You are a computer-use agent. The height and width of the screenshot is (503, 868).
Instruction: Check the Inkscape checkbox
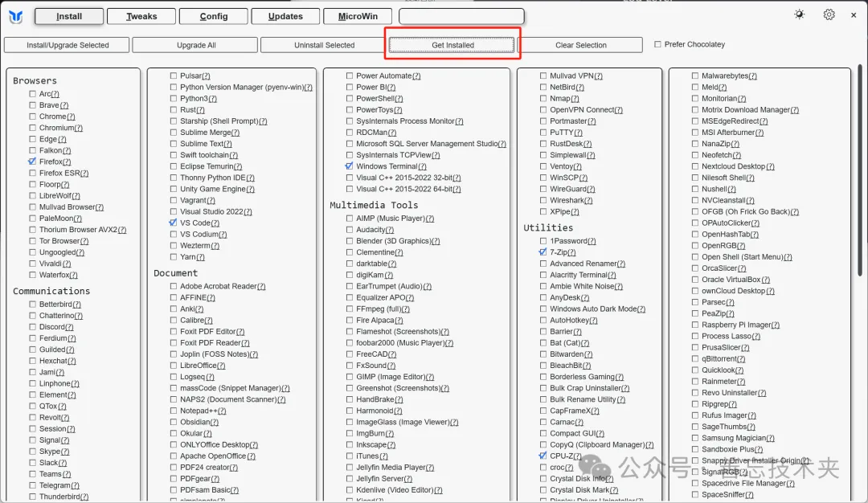350,444
